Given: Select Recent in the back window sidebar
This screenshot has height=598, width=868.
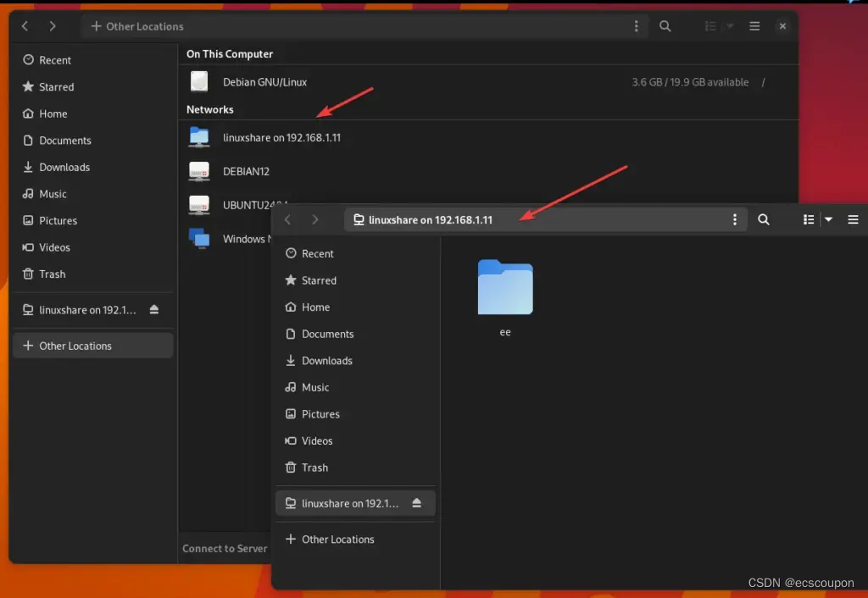Looking at the screenshot, I should coord(54,60).
